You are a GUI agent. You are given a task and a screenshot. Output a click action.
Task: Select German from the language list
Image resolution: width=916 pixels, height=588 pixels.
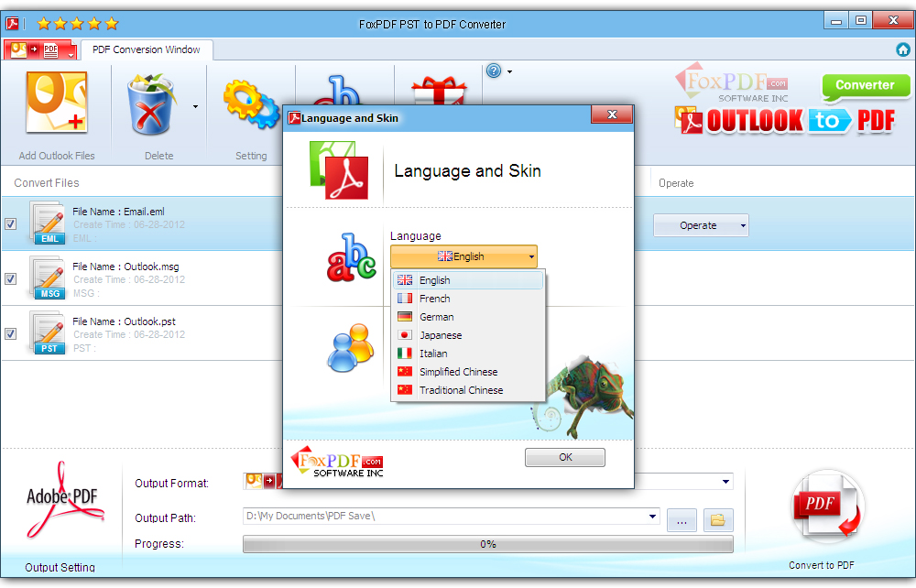468,317
